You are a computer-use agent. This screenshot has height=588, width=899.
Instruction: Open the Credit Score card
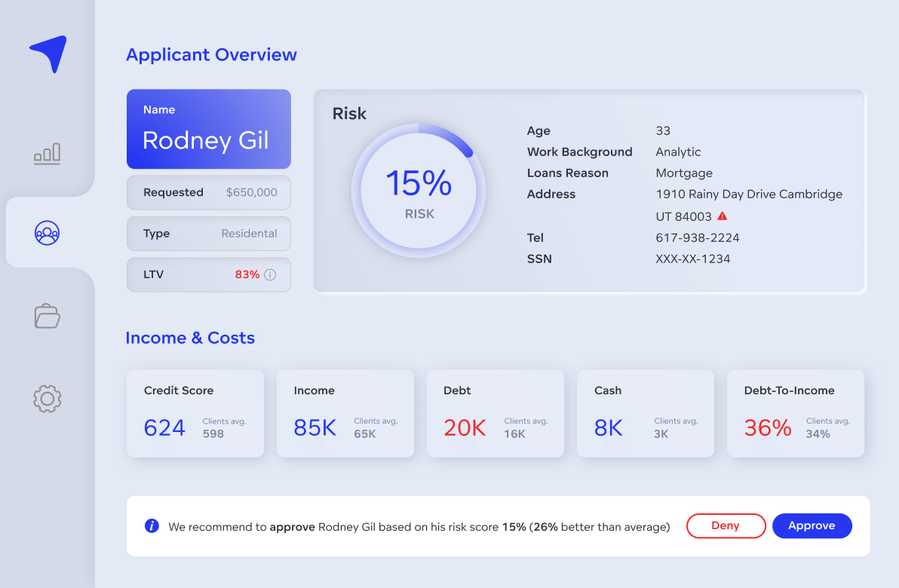click(x=195, y=412)
